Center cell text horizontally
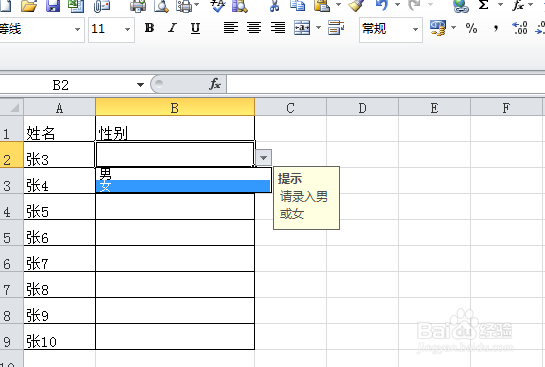 click(x=254, y=28)
